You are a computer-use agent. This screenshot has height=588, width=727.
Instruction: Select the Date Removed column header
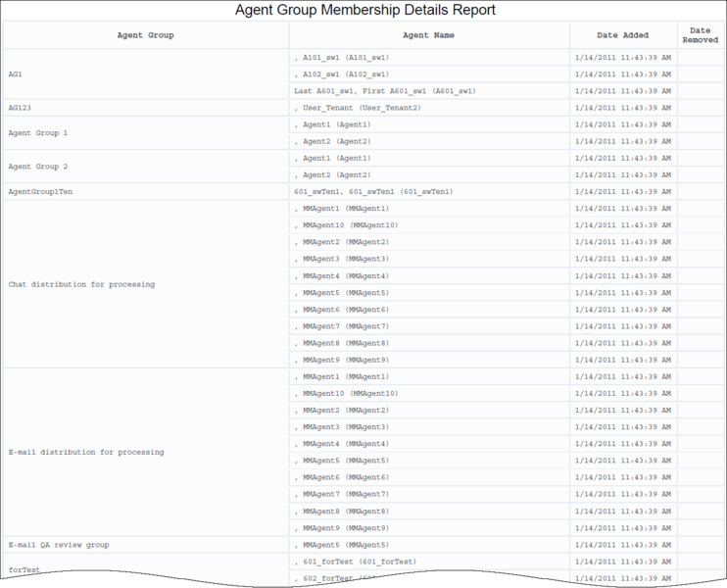[x=700, y=35]
